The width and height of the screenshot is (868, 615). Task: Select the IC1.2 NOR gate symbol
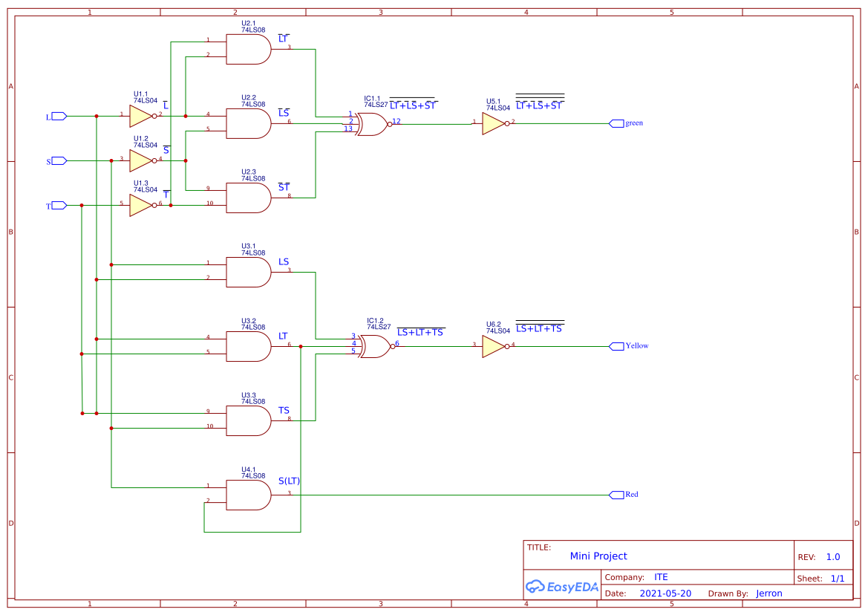coord(376,347)
